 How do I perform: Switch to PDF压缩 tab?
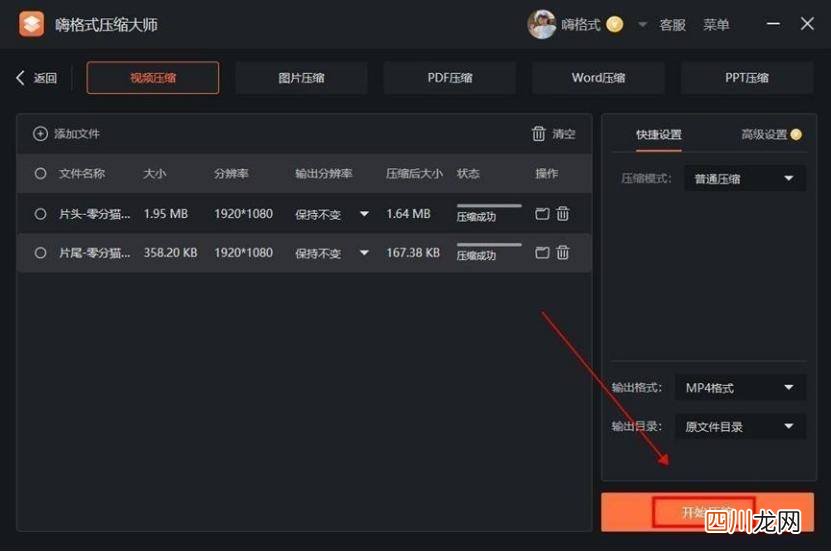[450, 78]
